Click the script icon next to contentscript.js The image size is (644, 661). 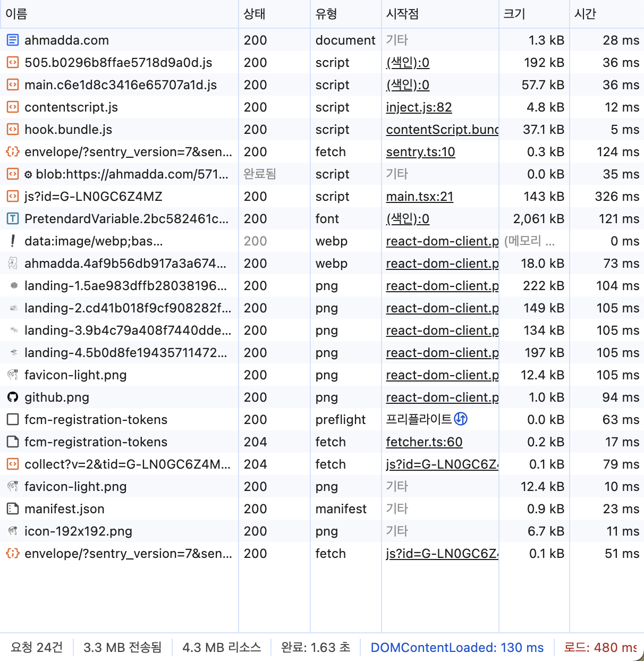point(13,107)
